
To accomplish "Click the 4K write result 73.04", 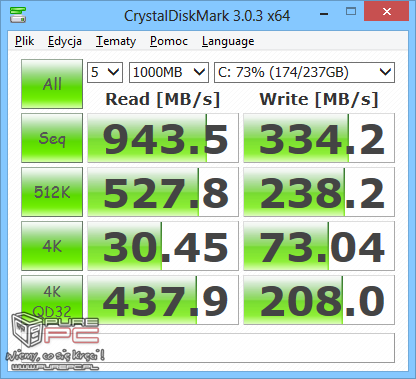I will 319,246.
